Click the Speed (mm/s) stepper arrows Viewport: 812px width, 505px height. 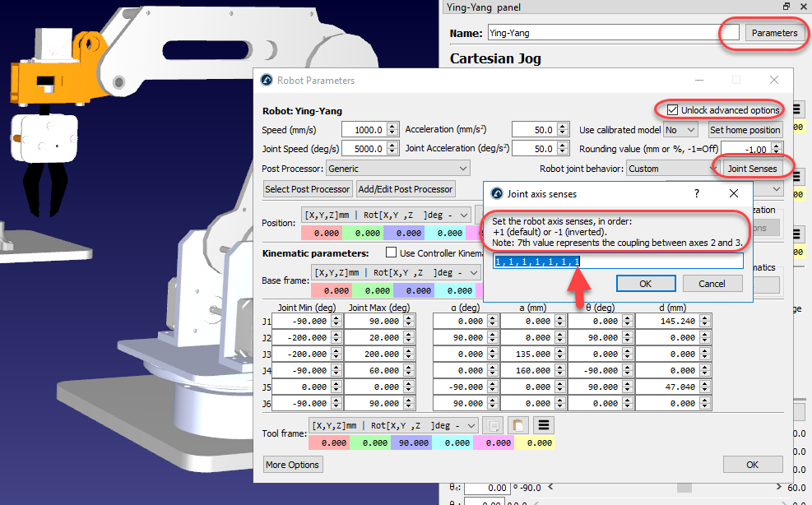(391, 130)
